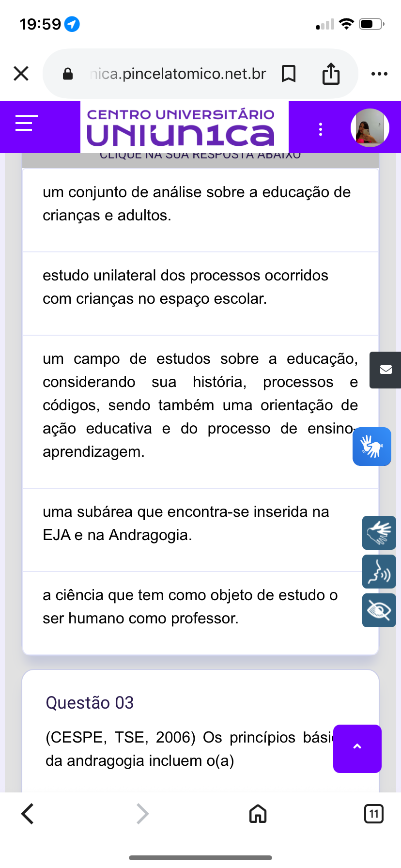Viewport: 401px width, 868px height.
Task: Select answer 'um conjunto de análise sobre a educação'
Action: [x=196, y=204]
